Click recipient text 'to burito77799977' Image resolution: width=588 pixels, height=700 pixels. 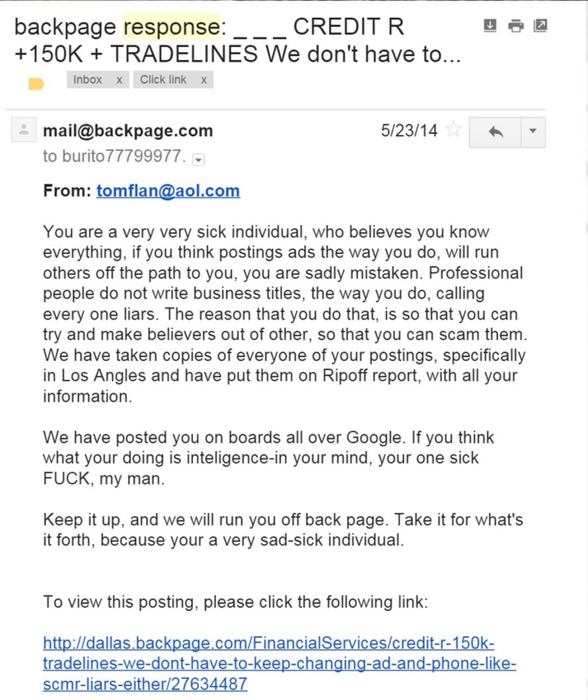tap(114, 156)
